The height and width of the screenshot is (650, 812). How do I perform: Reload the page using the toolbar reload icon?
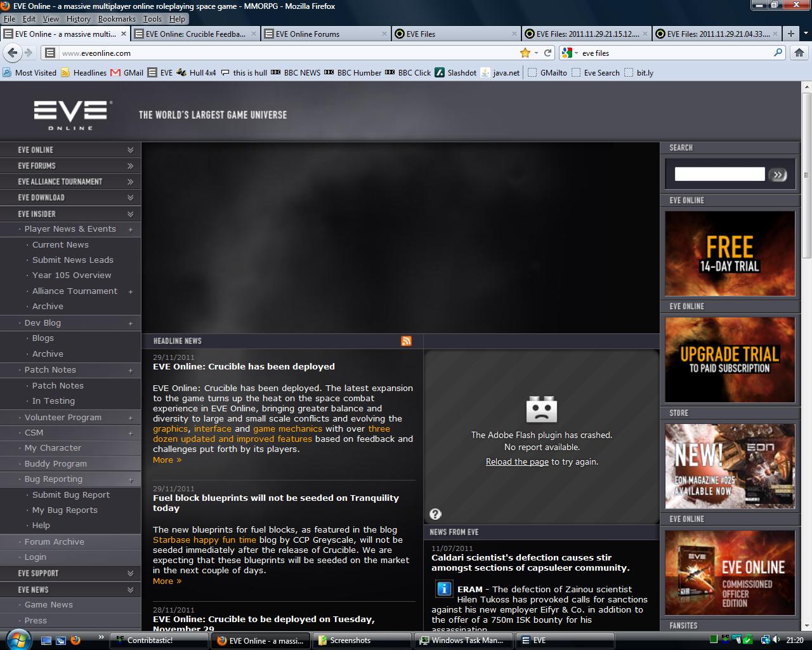[548, 53]
